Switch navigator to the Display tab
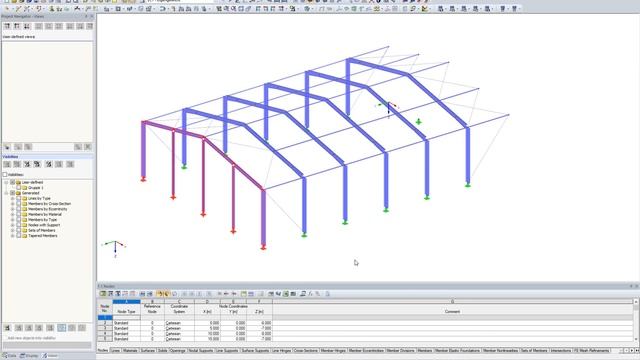The width and height of the screenshot is (640, 360). pos(29,356)
